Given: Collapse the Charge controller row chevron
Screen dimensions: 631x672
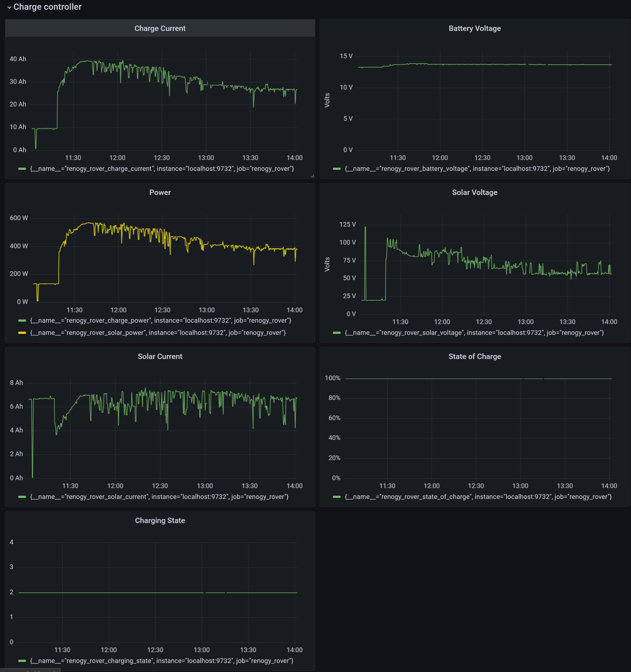Looking at the screenshot, I should pos(9,7).
